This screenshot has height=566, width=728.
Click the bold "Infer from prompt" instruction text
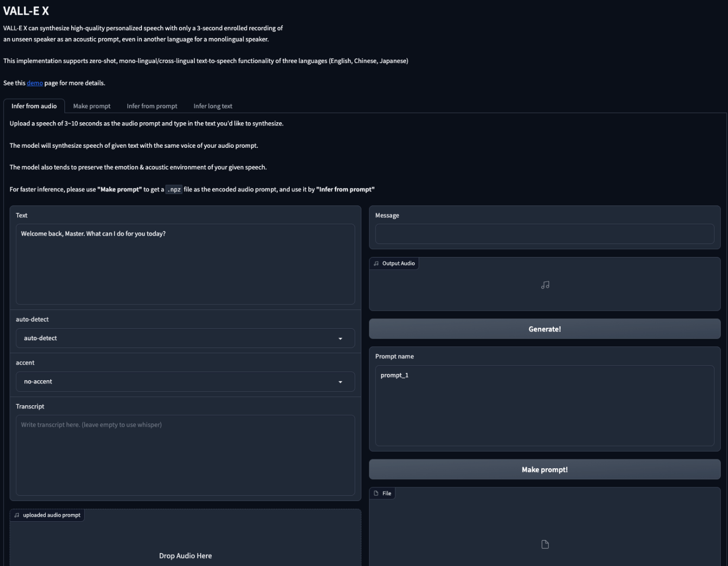345,189
